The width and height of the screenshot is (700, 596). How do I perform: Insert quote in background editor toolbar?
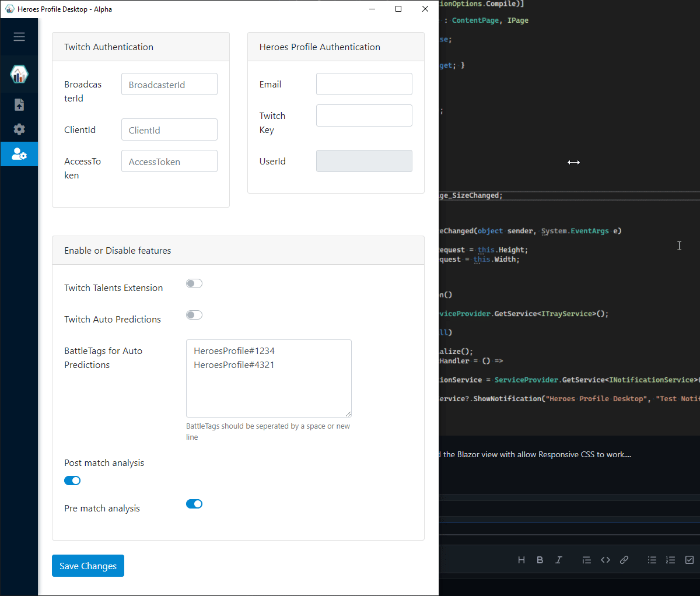[x=587, y=560]
